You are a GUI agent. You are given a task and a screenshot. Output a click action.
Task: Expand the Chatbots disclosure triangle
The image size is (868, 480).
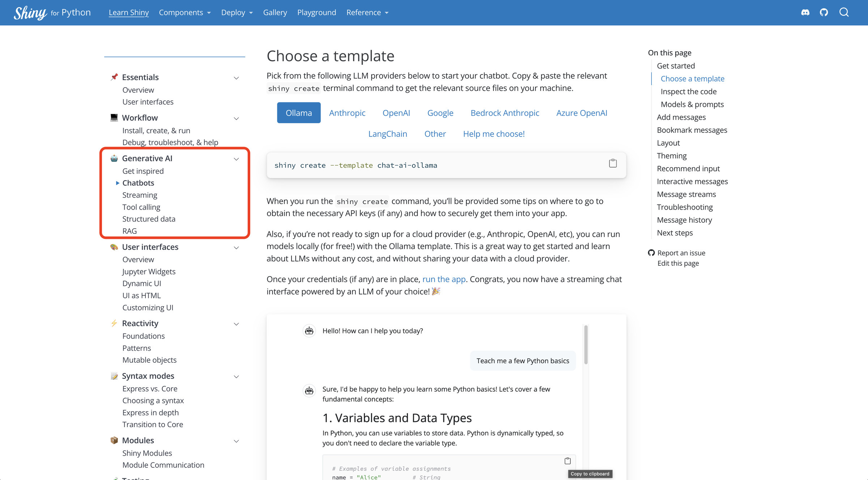pos(117,183)
